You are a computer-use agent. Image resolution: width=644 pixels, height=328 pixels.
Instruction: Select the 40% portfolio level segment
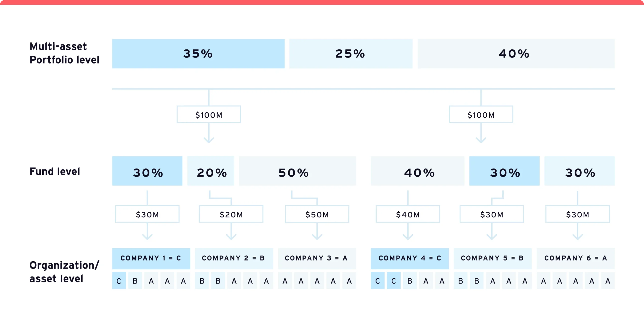pyautogui.click(x=516, y=54)
